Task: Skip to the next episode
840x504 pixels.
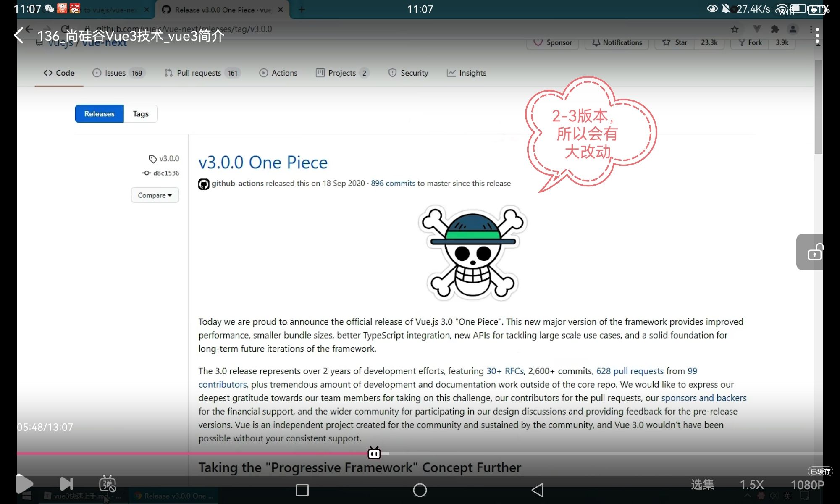Action: 66,484
